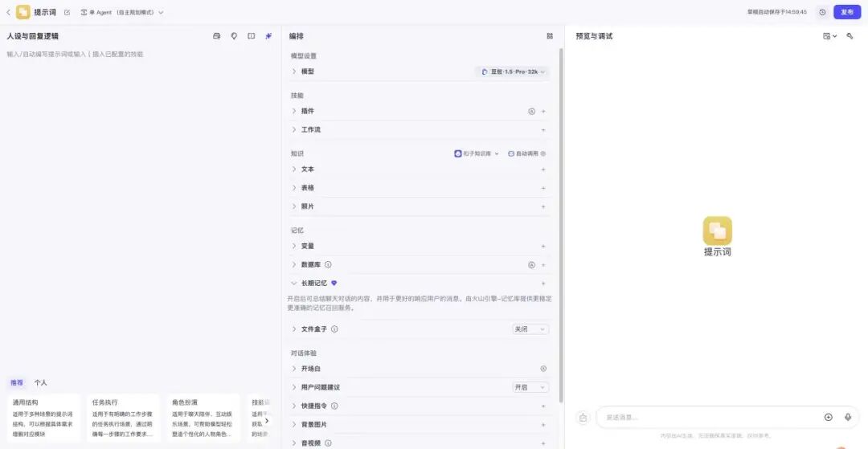Click the prompt compare split-view icon
This screenshot has height=449, width=868.
coord(252,36)
